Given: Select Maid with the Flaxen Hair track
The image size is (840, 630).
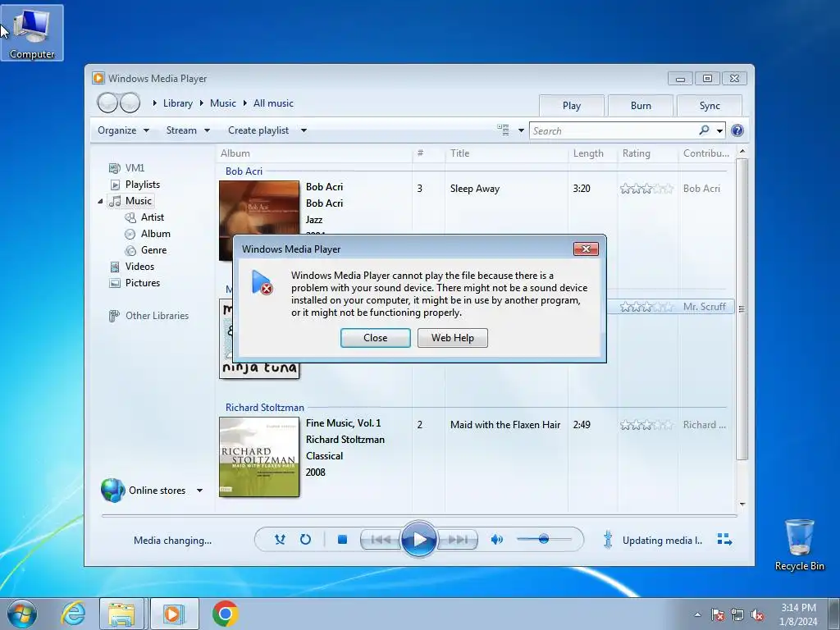Looking at the screenshot, I should coord(505,425).
